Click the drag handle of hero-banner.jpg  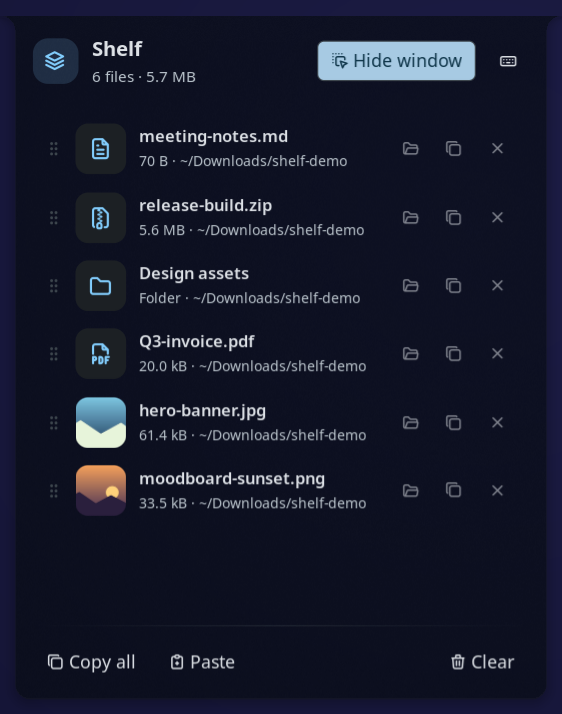coord(54,423)
